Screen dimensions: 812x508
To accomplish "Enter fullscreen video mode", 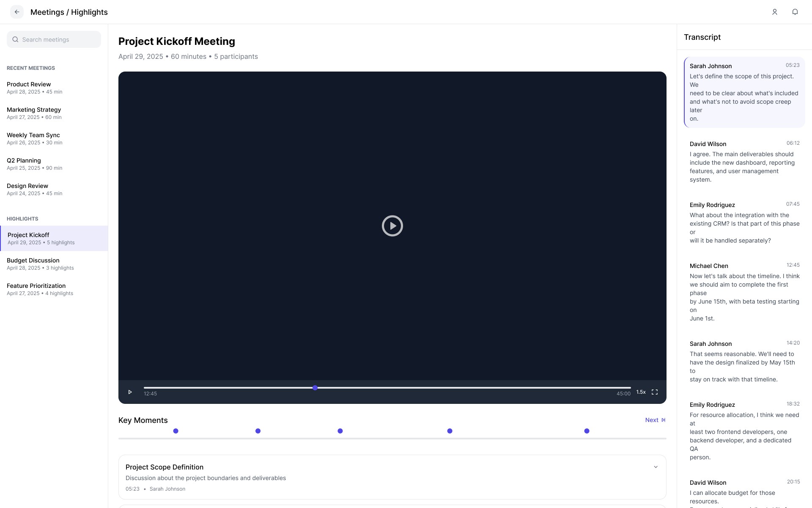I will 654,392.
